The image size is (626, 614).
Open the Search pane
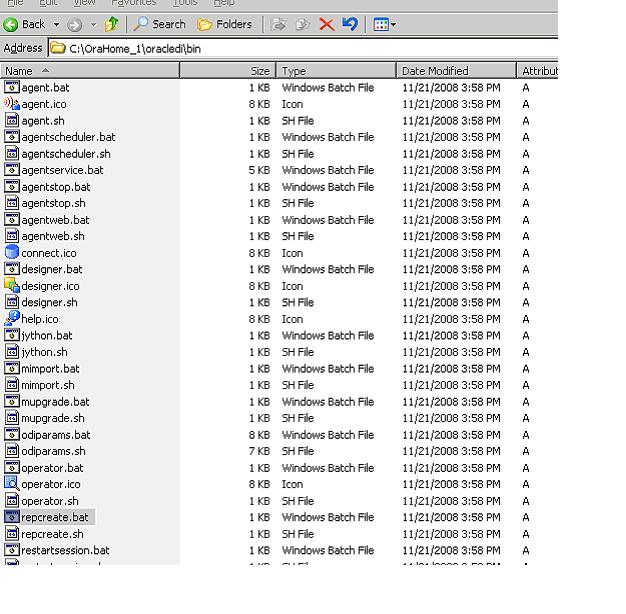[159, 24]
